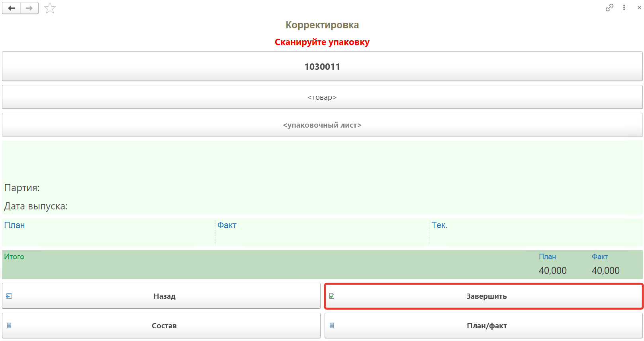Image resolution: width=644 pixels, height=341 pixels.
Task: Open the <упаковочный лист> field
Action: (x=322, y=125)
